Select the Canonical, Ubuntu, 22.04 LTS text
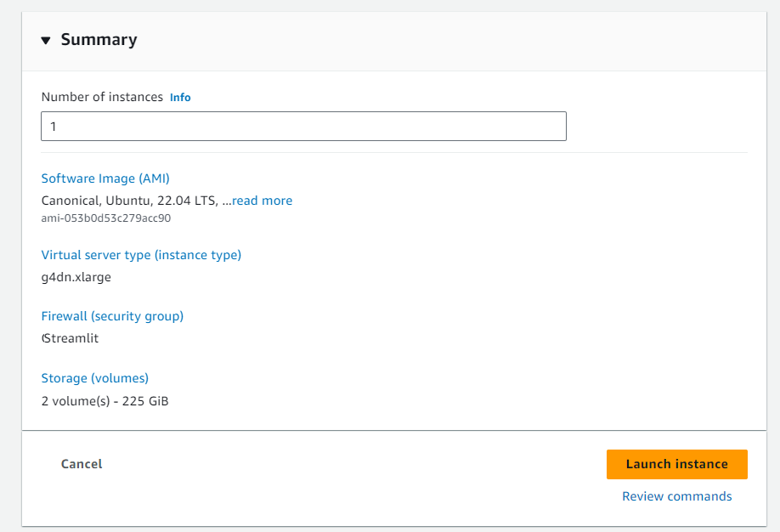Screen dimensions: 780x532 pos(130,201)
